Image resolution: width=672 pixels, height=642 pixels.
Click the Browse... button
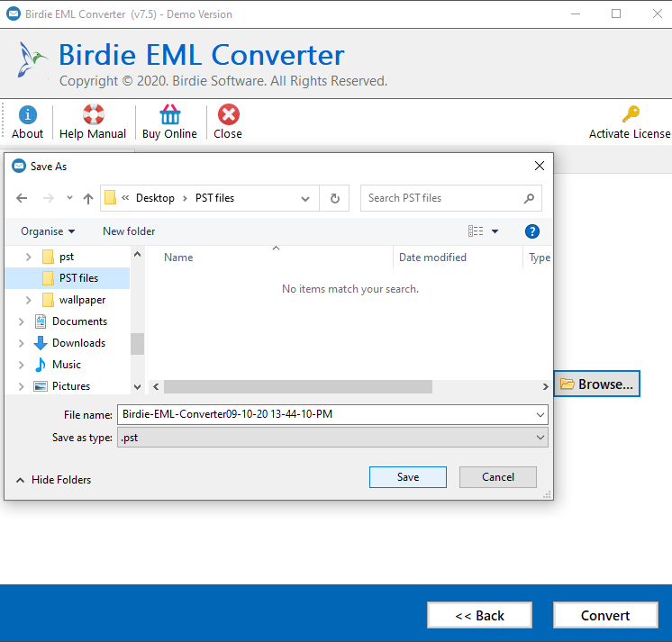597,384
